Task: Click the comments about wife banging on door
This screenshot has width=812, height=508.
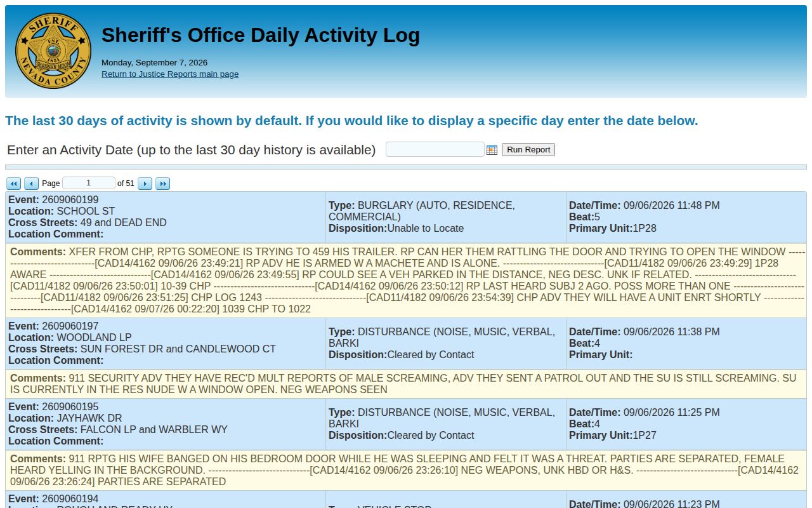Action: tap(406, 470)
